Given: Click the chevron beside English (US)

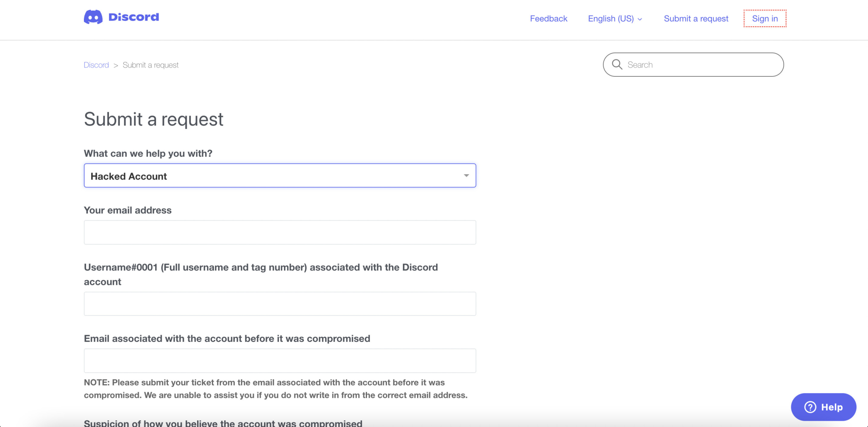Looking at the screenshot, I should [639, 19].
